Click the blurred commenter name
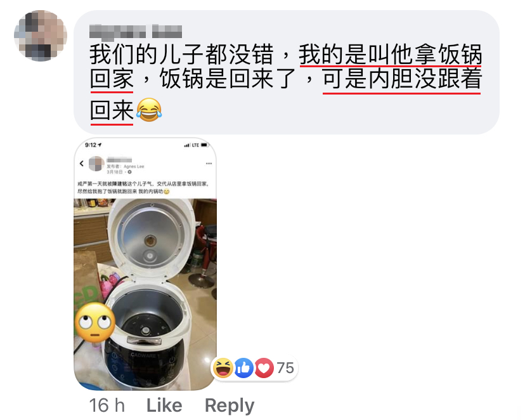The image size is (525, 420). coord(136,31)
